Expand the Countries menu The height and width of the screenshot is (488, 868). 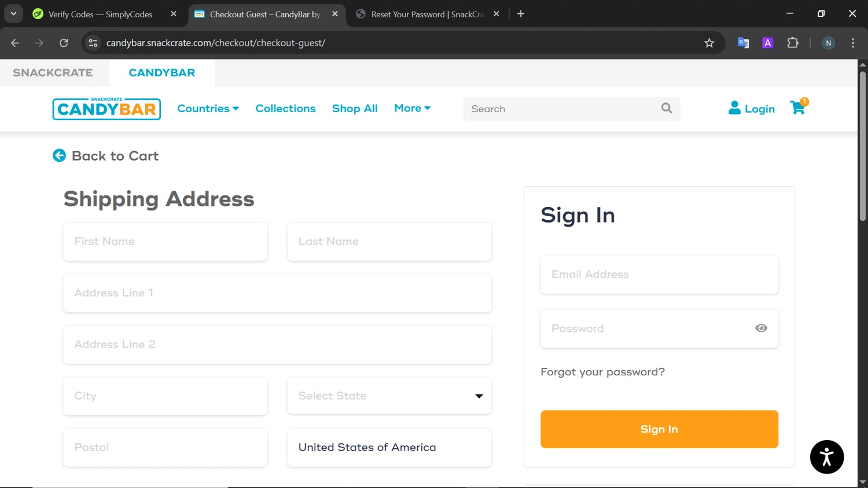pos(208,108)
